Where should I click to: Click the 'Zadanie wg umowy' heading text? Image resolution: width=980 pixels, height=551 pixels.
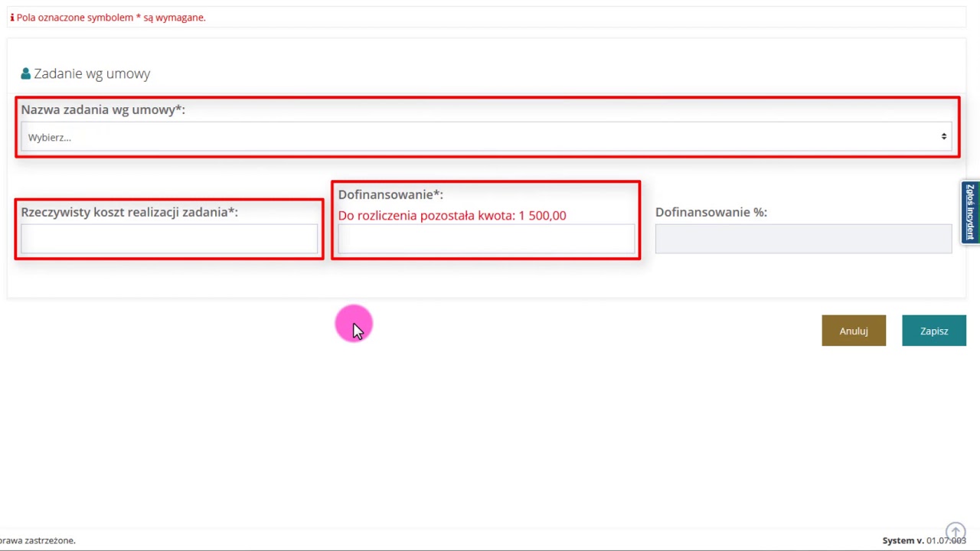92,73
